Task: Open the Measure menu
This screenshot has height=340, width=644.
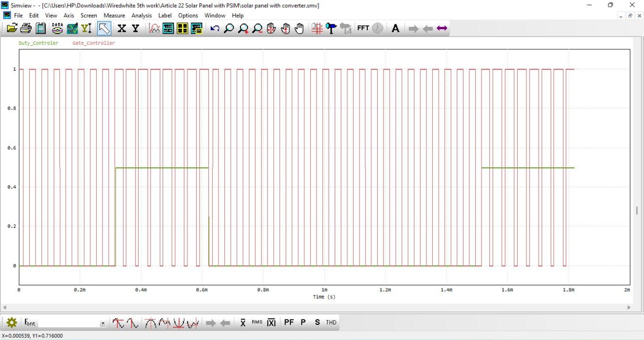Action: [x=115, y=15]
